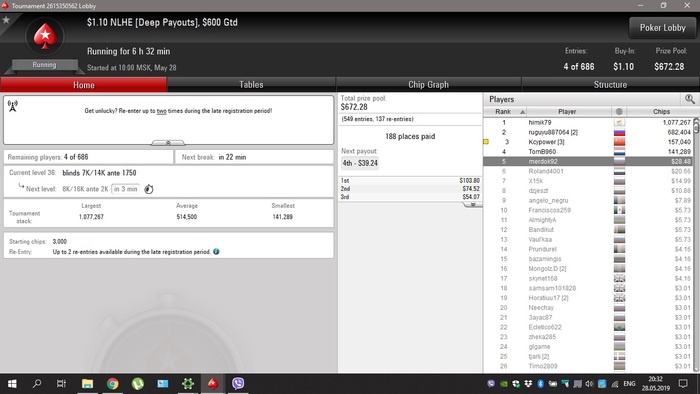Expand the payouts list with the down handle
Image resolution: width=700 pixels, height=394 pixels.
[x=472, y=205]
